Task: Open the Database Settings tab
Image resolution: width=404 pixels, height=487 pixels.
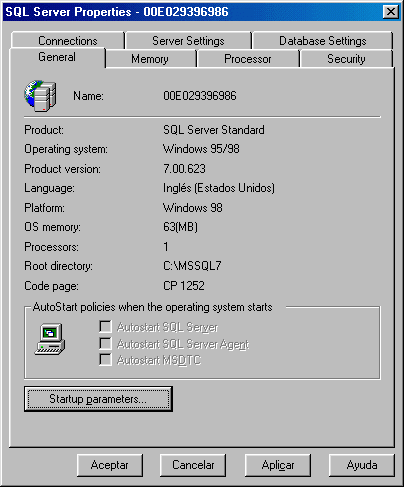Action: click(x=323, y=41)
